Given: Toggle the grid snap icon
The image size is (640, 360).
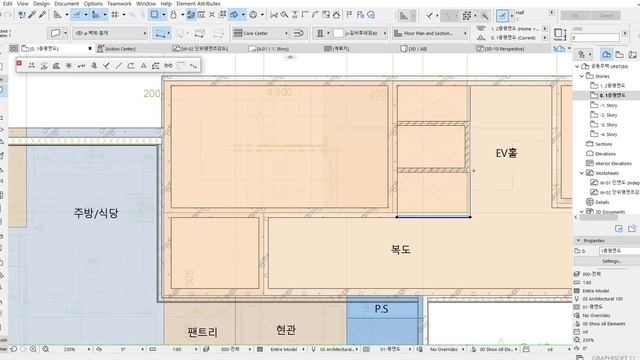Looking at the screenshot, I should click(115, 15).
